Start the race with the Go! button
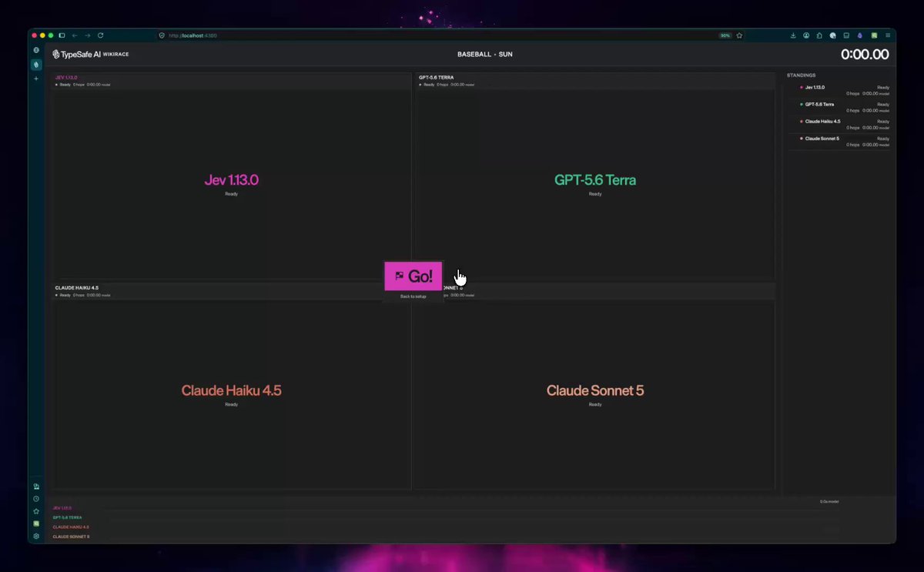This screenshot has height=572, width=924. (x=413, y=276)
